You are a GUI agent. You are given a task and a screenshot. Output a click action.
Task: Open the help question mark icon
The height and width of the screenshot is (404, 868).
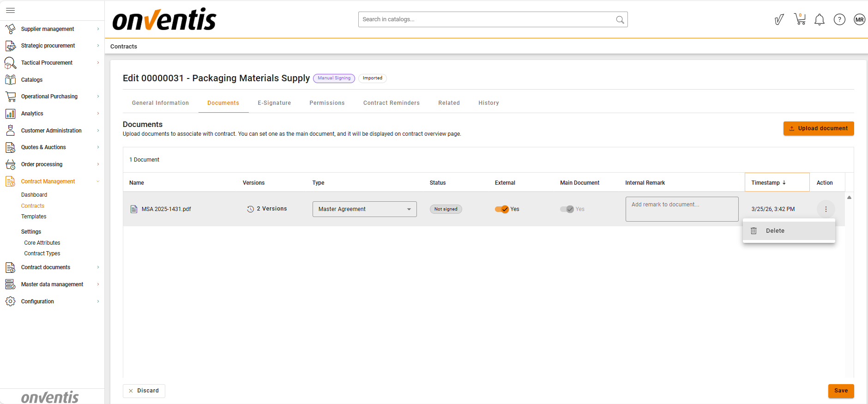[x=839, y=19]
